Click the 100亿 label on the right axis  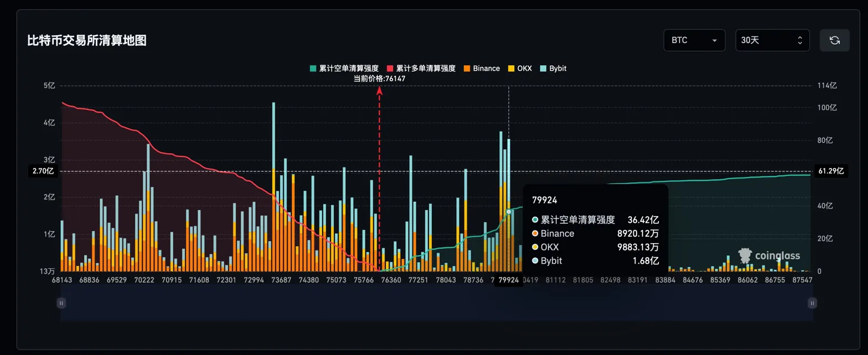pyautogui.click(x=827, y=107)
